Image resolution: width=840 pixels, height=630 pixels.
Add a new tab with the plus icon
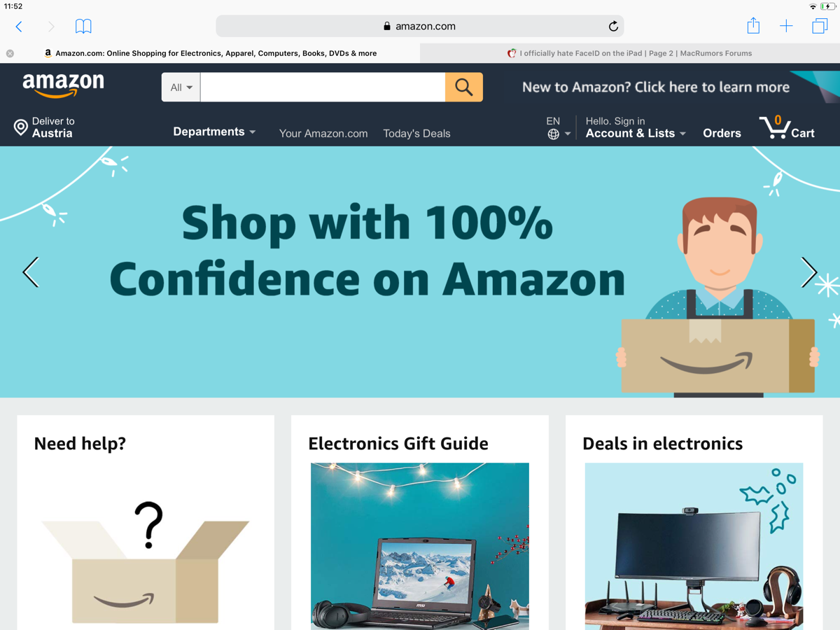(786, 27)
